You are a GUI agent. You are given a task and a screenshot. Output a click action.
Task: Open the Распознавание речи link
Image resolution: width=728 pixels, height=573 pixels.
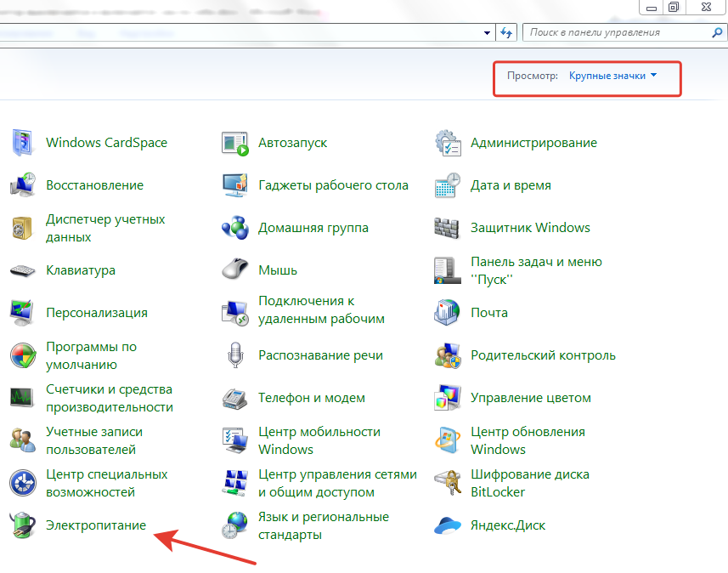click(320, 355)
